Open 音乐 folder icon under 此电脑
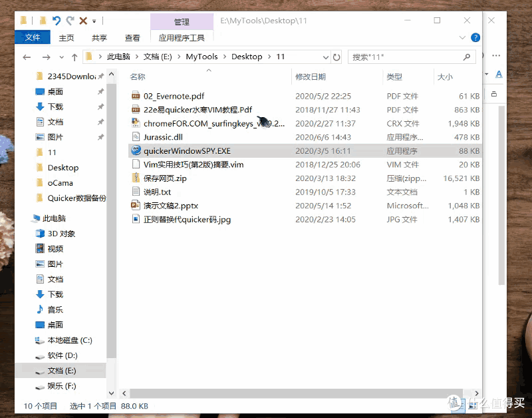The height and width of the screenshot is (418, 532). pyautogui.click(x=40, y=310)
